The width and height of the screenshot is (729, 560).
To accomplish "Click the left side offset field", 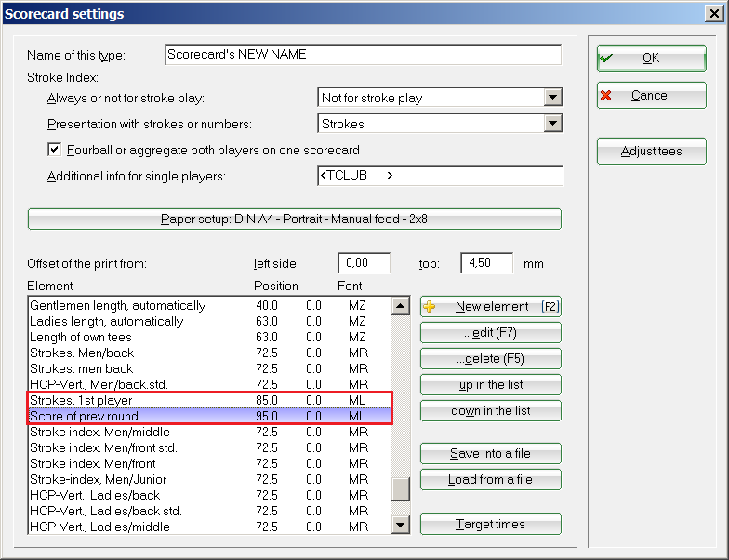I will (x=364, y=263).
